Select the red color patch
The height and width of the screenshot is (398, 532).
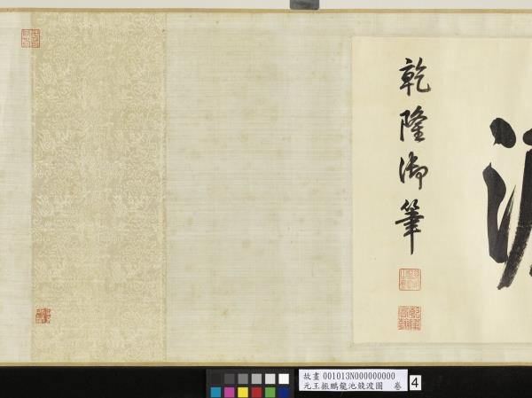[256, 392]
